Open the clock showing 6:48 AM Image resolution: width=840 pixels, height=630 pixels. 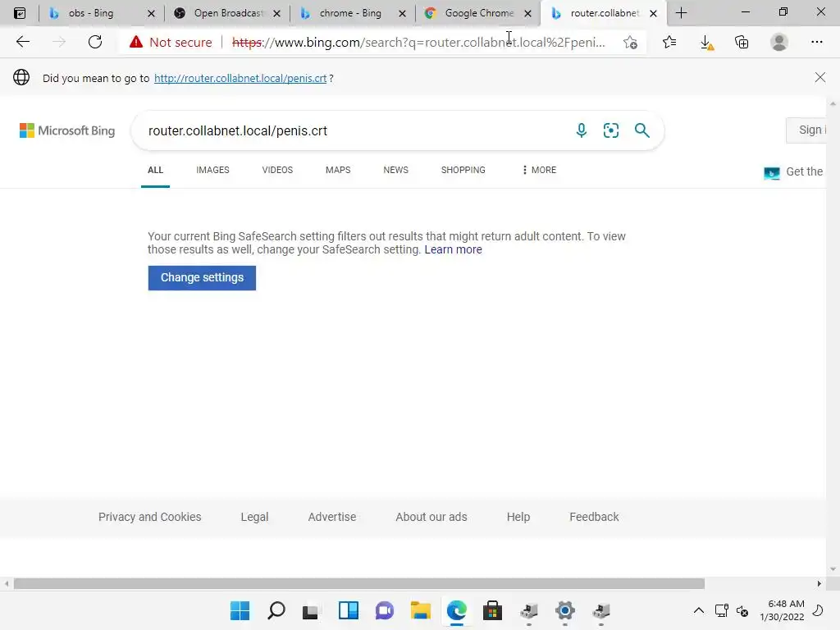(x=782, y=610)
